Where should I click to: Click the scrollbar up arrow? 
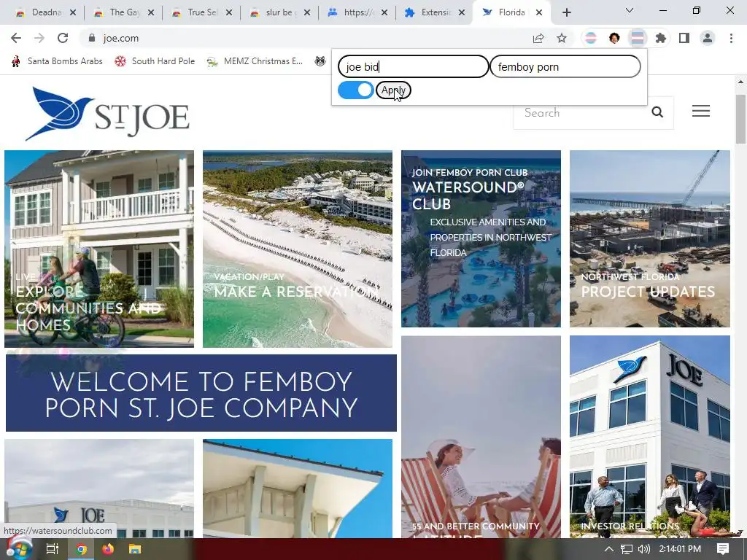pos(740,82)
